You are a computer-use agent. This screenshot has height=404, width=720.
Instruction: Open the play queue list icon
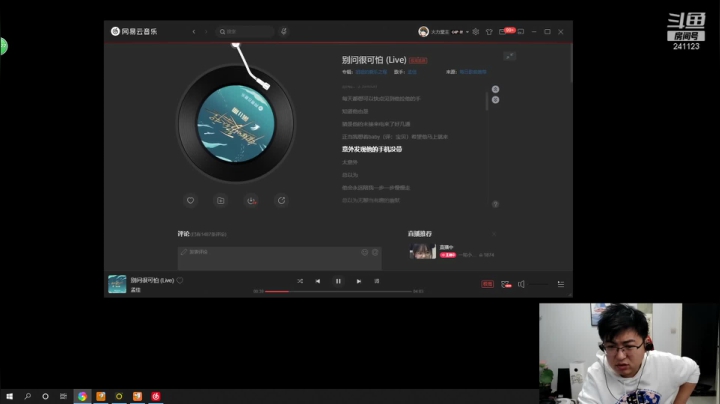561,284
